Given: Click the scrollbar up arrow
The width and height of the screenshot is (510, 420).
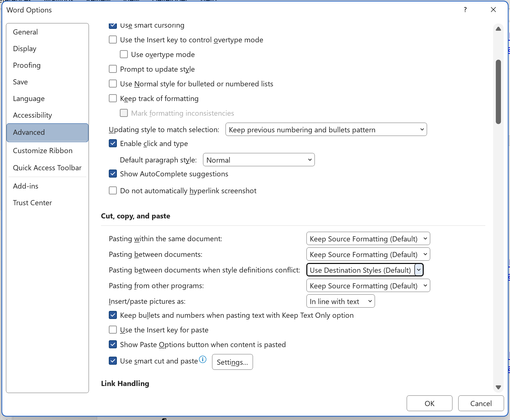Looking at the screenshot, I should coord(498,29).
